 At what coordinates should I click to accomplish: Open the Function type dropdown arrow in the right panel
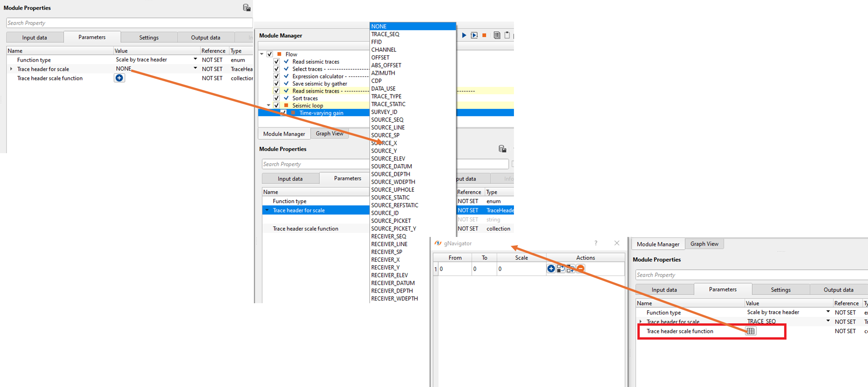coord(828,312)
